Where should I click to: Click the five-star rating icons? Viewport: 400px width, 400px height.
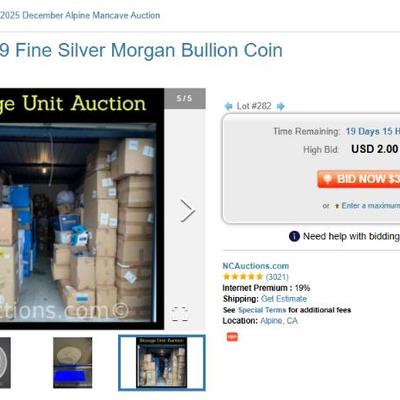point(243,277)
